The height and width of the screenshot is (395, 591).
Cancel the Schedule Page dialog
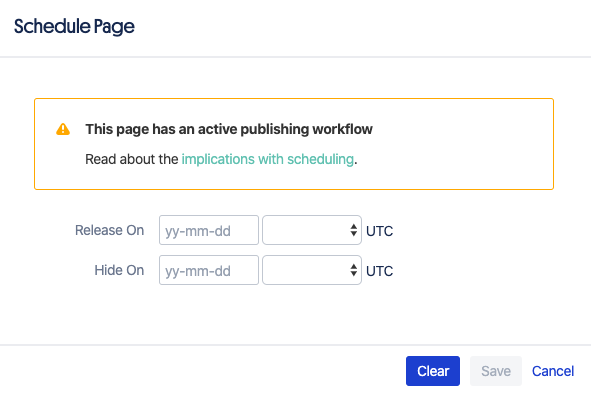pyautogui.click(x=553, y=371)
